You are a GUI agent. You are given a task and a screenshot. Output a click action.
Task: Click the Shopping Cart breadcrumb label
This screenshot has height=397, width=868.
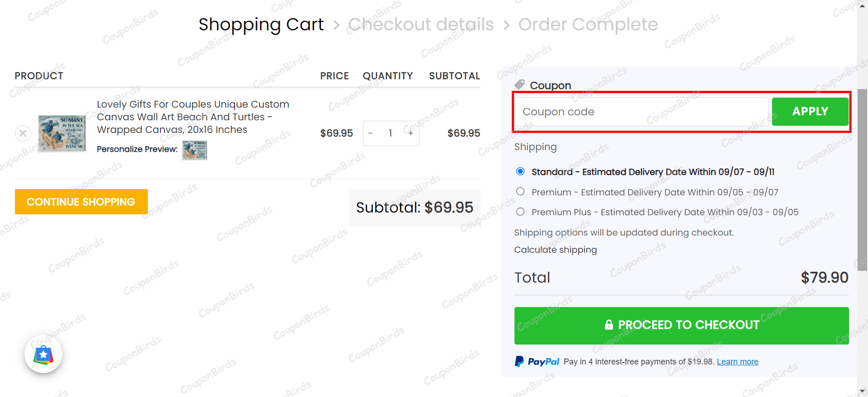pos(261,24)
